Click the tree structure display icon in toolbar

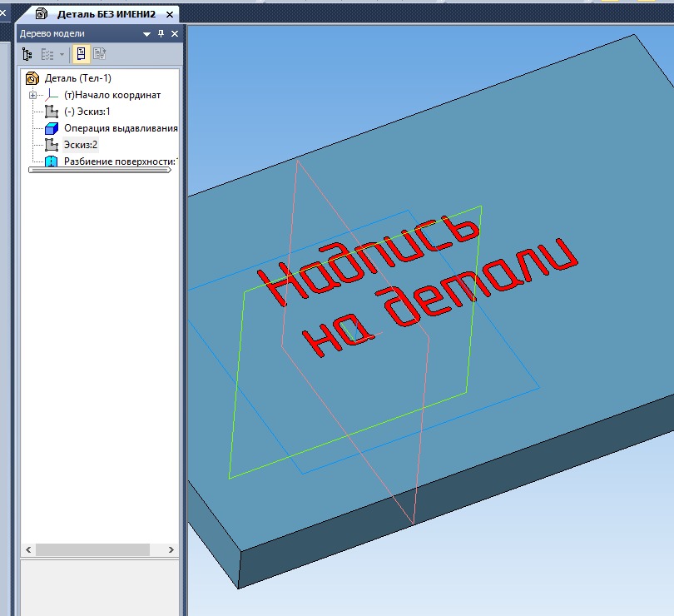click(27, 54)
